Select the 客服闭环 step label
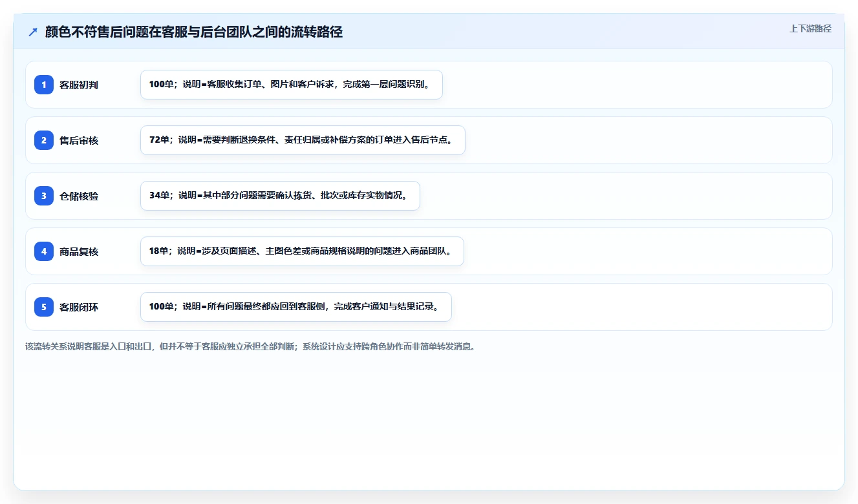 (x=79, y=308)
